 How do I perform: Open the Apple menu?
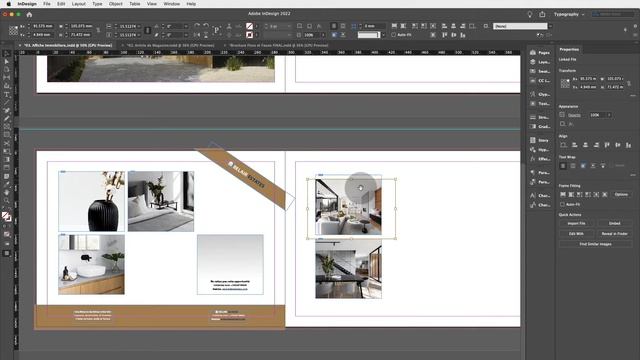[8, 4]
